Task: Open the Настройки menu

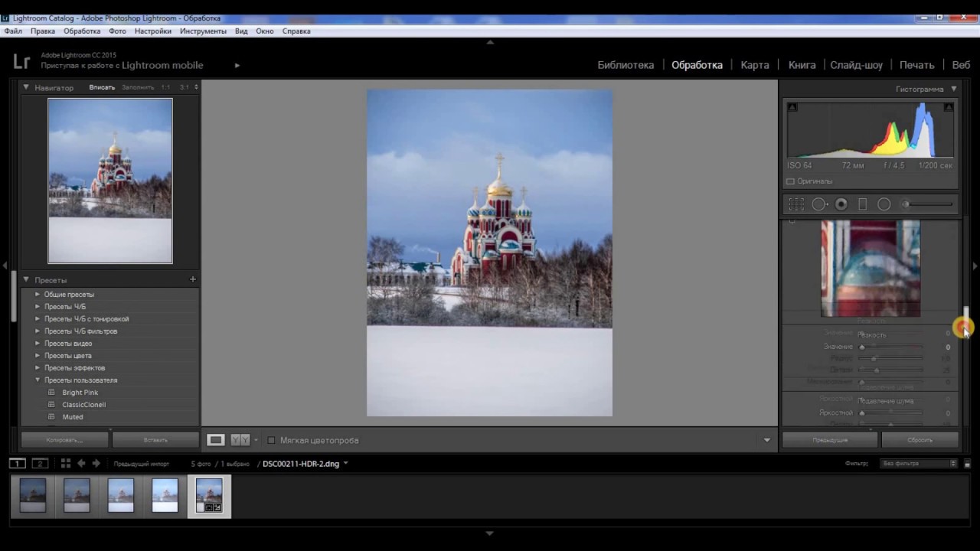Action: pyautogui.click(x=153, y=31)
